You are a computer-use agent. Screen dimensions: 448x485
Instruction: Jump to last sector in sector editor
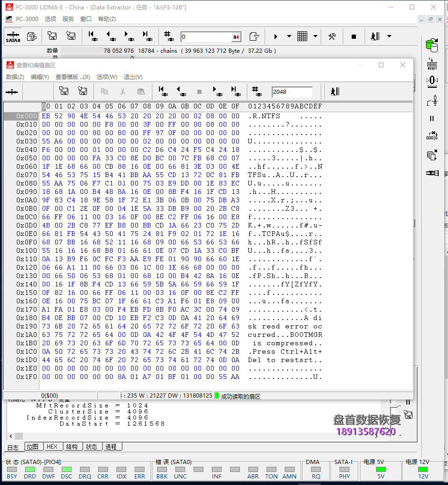pos(236,91)
